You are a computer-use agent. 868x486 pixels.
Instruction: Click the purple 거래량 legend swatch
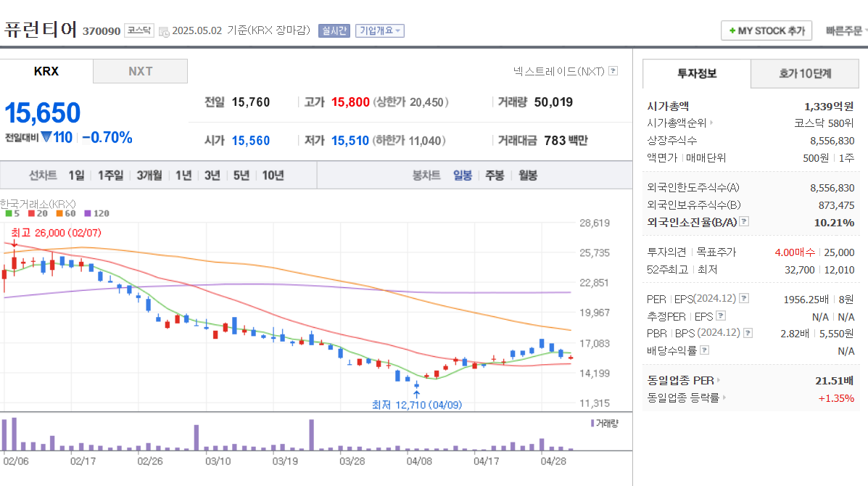(591, 424)
